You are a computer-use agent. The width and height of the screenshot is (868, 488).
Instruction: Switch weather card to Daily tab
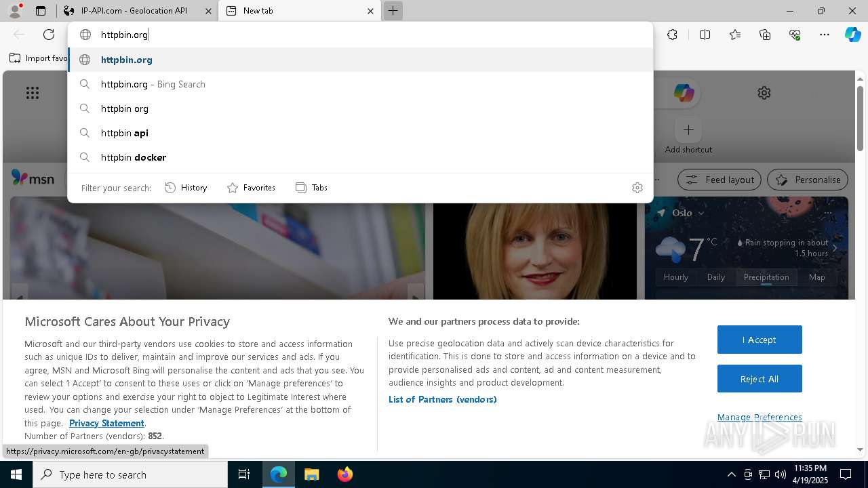[x=716, y=277]
